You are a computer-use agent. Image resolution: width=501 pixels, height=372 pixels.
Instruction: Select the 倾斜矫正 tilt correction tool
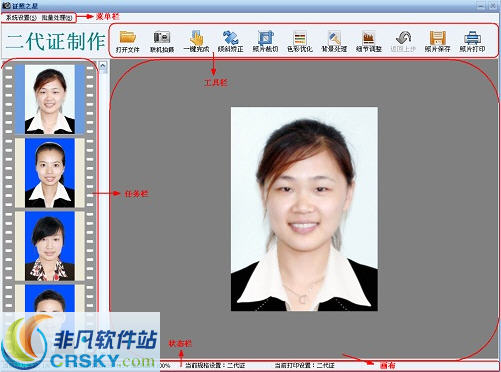(231, 41)
